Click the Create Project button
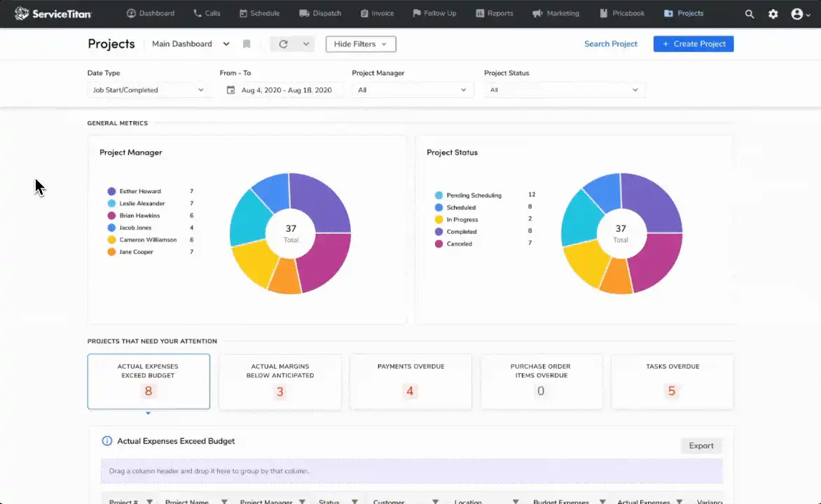The height and width of the screenshot is (504, 821). tap(694, 44)
